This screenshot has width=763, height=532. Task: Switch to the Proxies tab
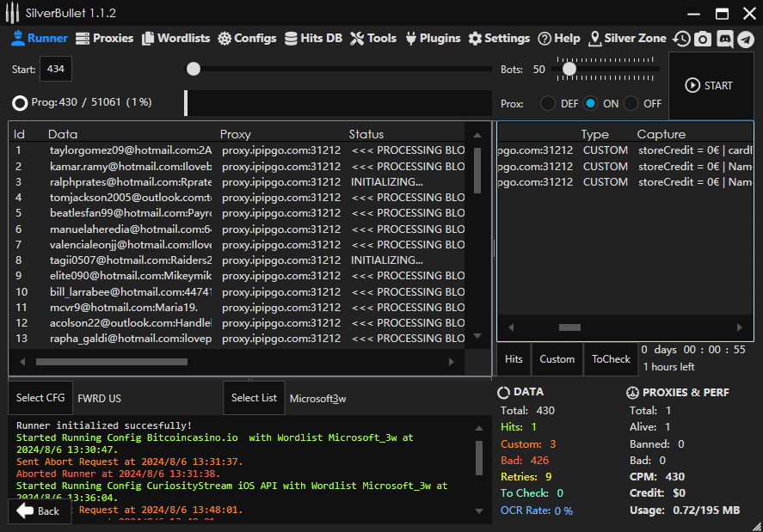(x=104, y=38)
